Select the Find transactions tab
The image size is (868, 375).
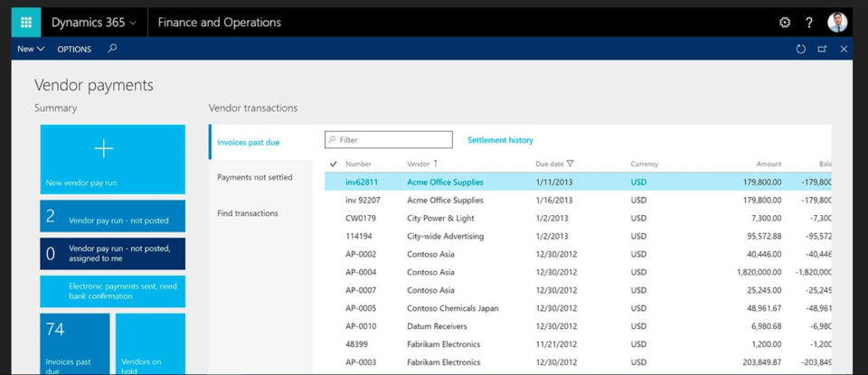[x=248, y=213]
